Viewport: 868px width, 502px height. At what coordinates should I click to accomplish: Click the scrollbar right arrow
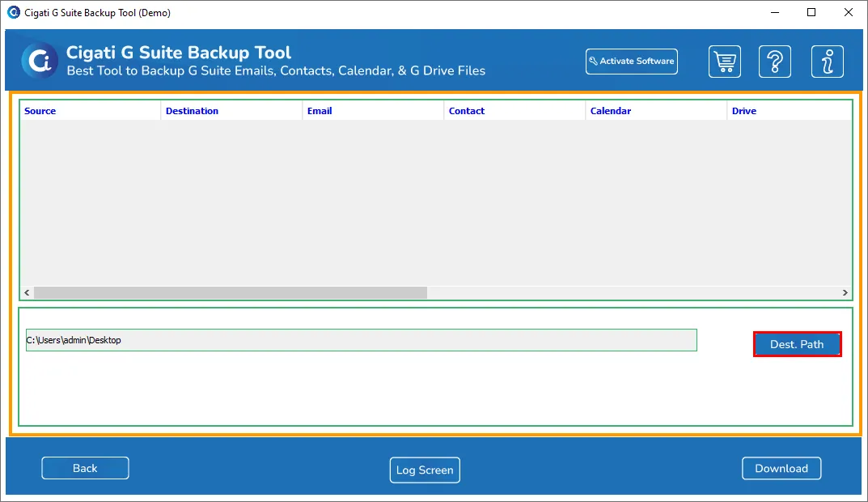[x=845, y=292]
